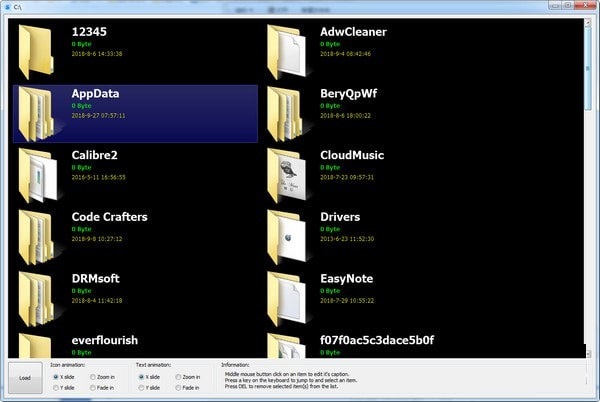Select the Calibre2 folder icon
The height and width of the screenshot is (402, 600).
click(38, 175)
